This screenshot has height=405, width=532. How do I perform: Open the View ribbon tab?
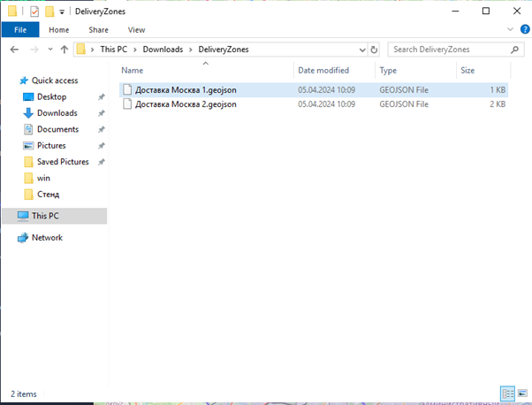pos(136,29)
